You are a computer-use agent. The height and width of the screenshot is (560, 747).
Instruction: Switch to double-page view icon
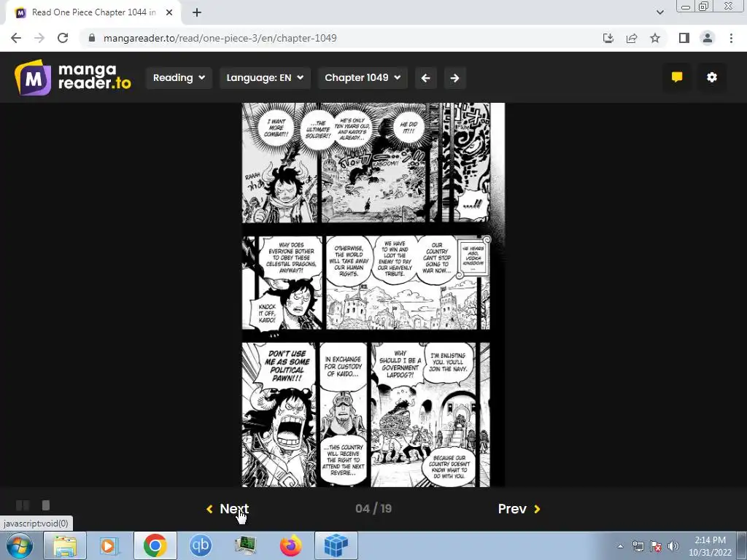[x=23, y=505]
